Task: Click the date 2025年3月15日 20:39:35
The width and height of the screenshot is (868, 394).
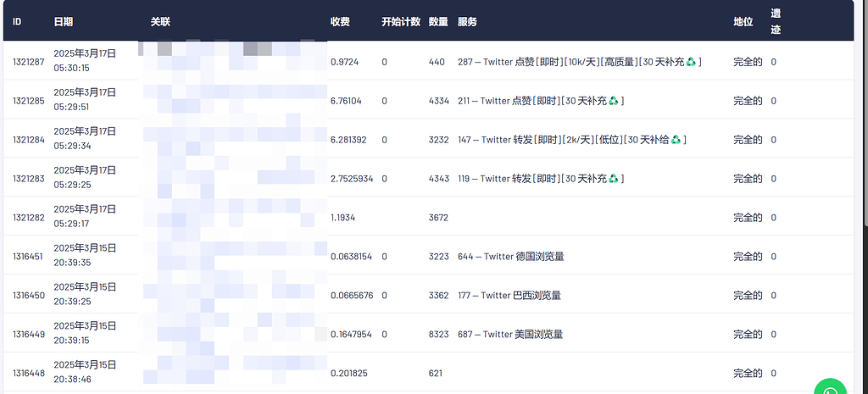Action: (85, 256)
